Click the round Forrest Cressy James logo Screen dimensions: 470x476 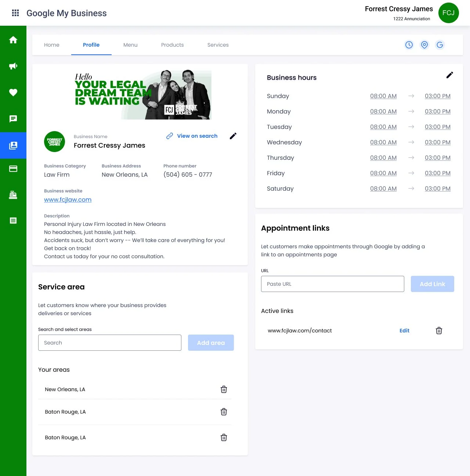[55, 142]
